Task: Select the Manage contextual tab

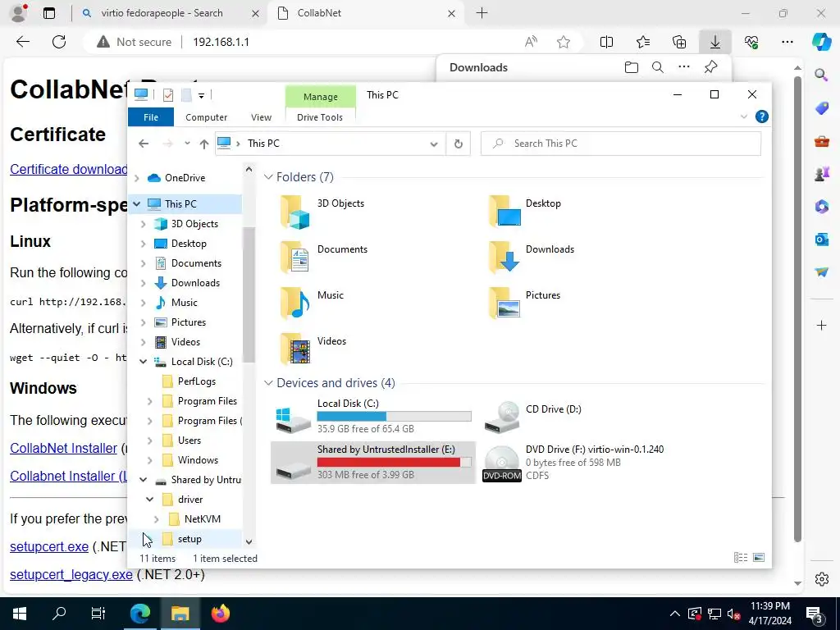Action: pyautogui.click(x=321, y=97)
